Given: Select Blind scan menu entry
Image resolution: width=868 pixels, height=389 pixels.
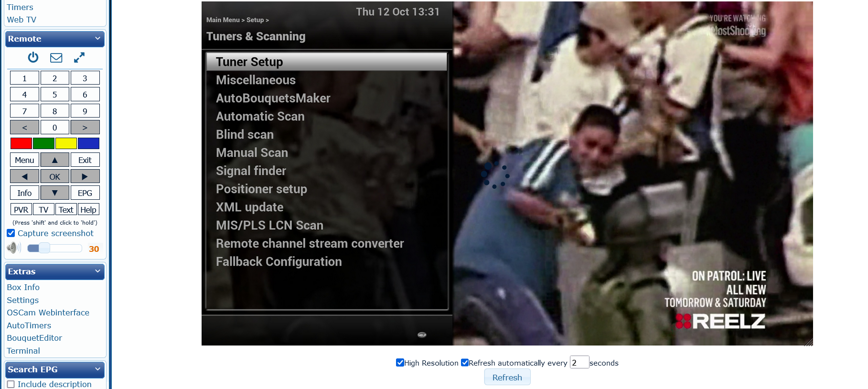Looking at the screenshot, I should [327, 134].
